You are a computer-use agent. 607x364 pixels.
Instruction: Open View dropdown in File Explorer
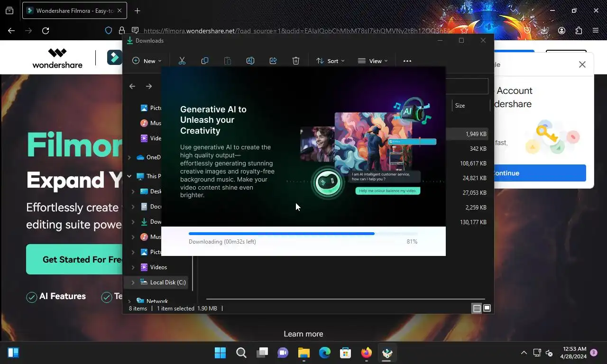[373, 61]
